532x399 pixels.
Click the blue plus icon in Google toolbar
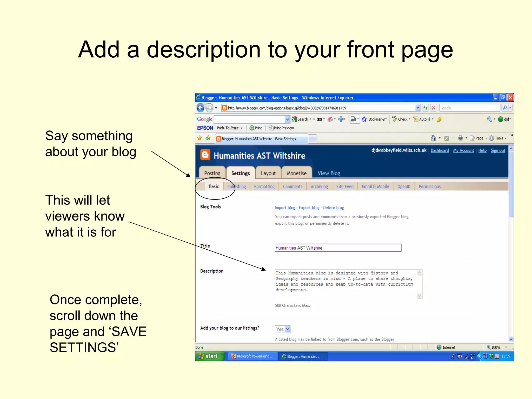(341, 119)
